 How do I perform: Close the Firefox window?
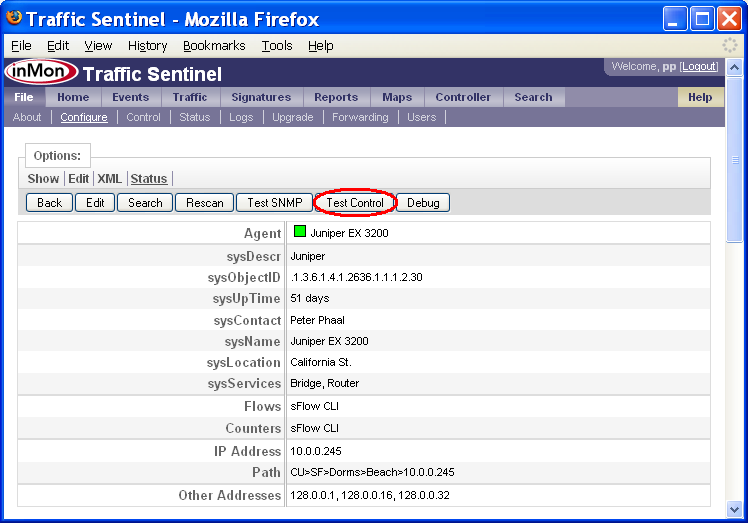click(x=729, y=19)
